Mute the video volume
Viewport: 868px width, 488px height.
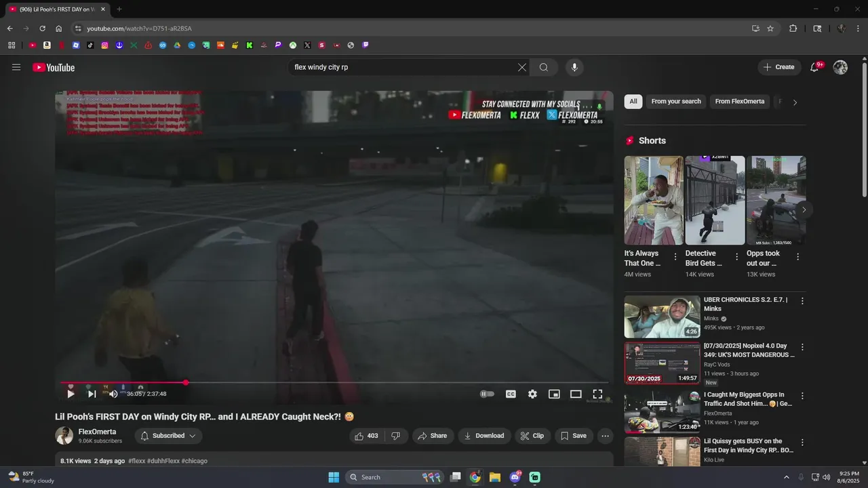pos(113,394)
